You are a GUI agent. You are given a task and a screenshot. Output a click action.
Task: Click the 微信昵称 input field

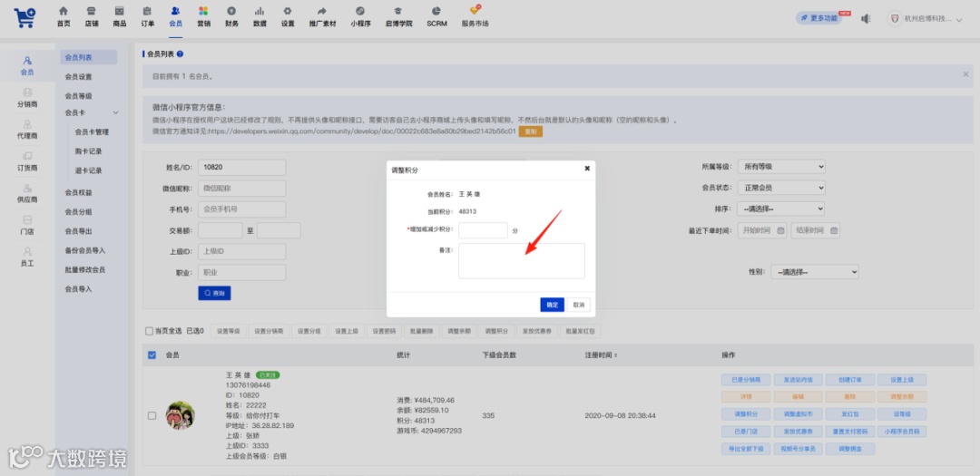242,189
